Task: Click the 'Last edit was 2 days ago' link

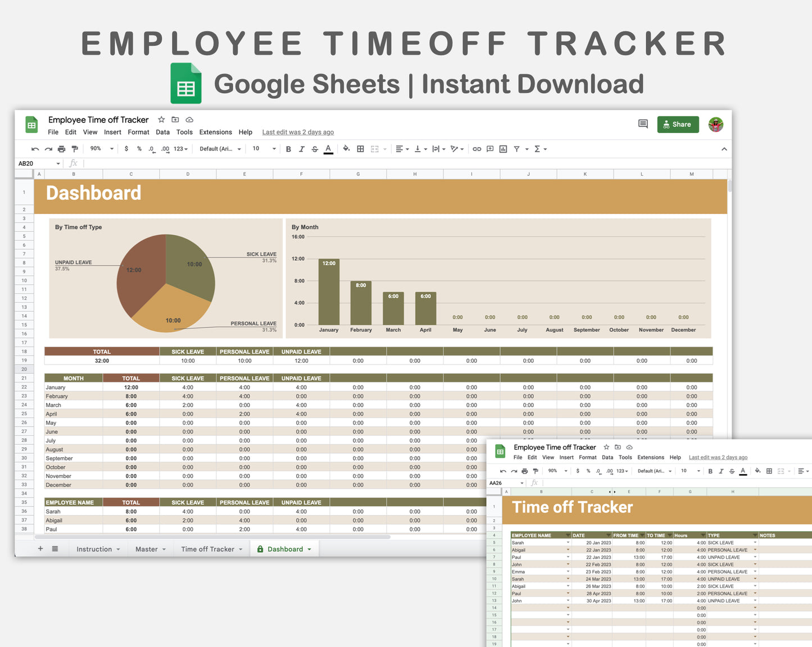Action: 298,132
